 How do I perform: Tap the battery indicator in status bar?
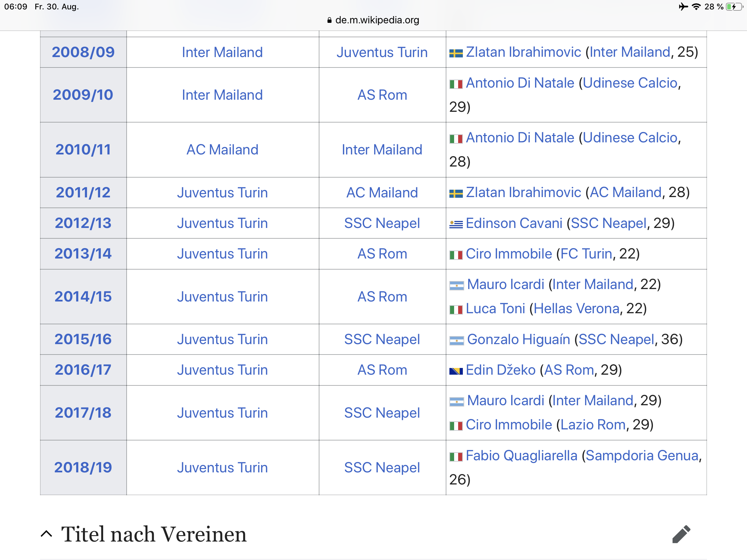point(734,7)
